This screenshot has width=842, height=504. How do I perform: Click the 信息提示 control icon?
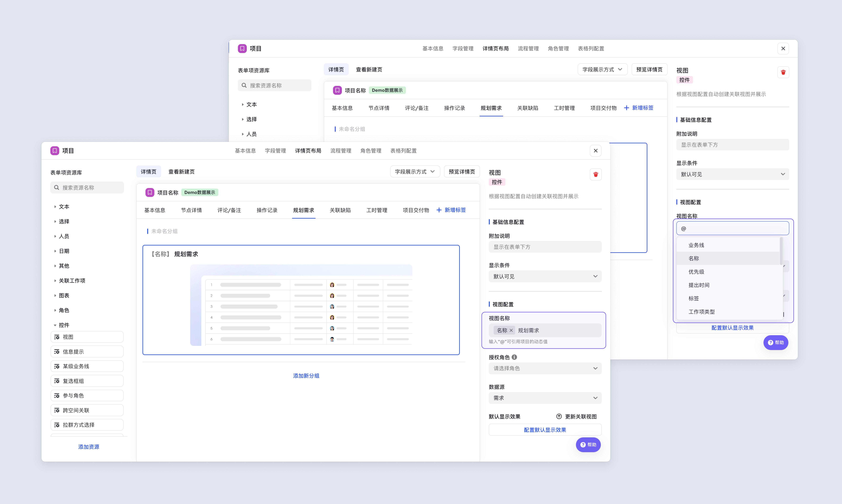pyautogui.click(x=57, y=351)
